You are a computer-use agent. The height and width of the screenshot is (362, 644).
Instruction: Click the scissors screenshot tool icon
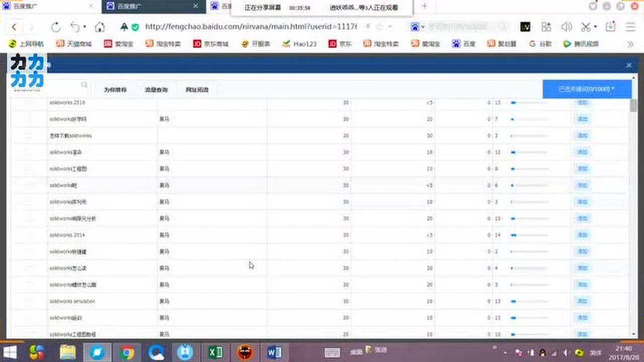pos(586,27)
